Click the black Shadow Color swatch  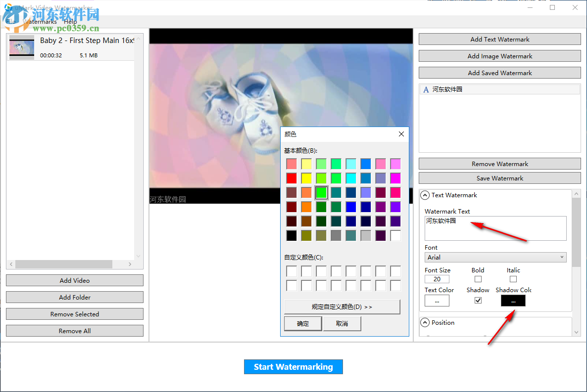coord(513,300)
